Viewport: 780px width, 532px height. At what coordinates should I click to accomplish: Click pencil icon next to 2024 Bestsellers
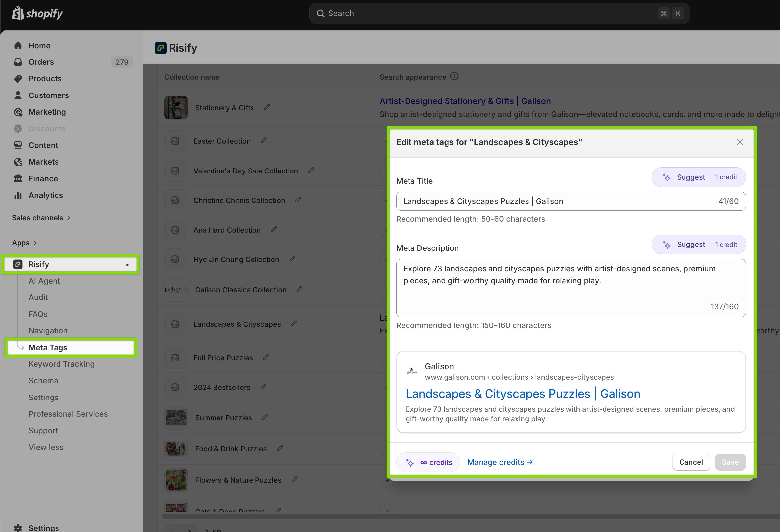tap(263, 387)
